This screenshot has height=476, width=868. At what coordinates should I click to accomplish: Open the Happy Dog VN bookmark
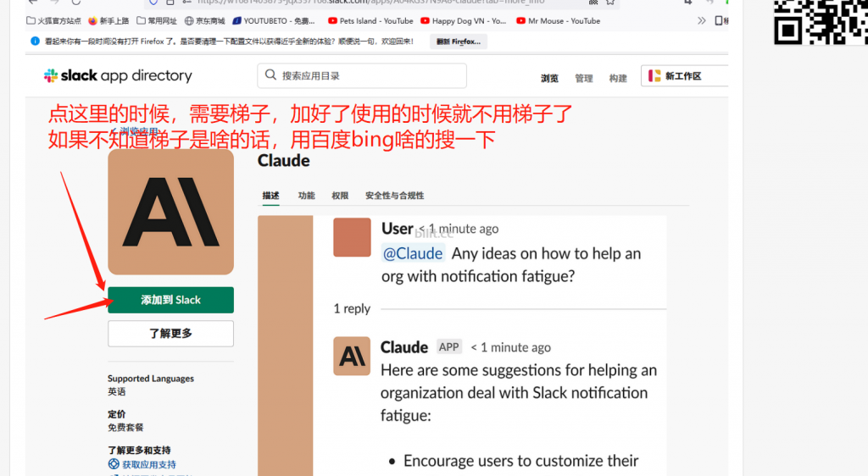pyautogui.click(x=464, y=21)
